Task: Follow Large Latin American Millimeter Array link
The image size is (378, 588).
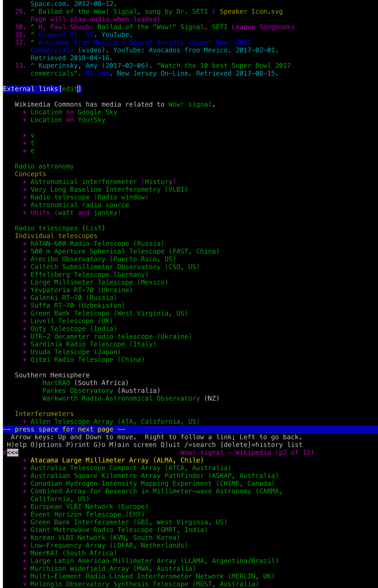Action: [x=155, y=561]
